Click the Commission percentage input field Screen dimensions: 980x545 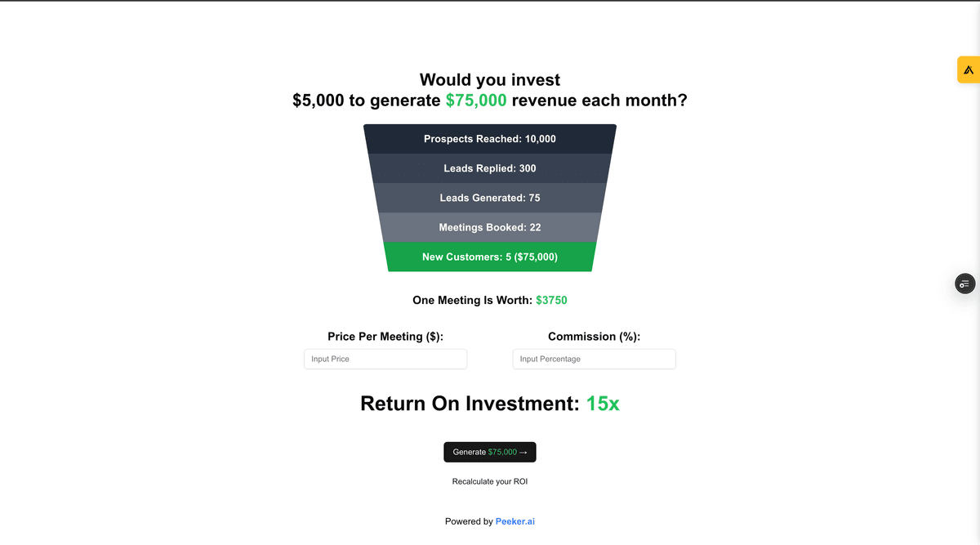pos(595,359)
